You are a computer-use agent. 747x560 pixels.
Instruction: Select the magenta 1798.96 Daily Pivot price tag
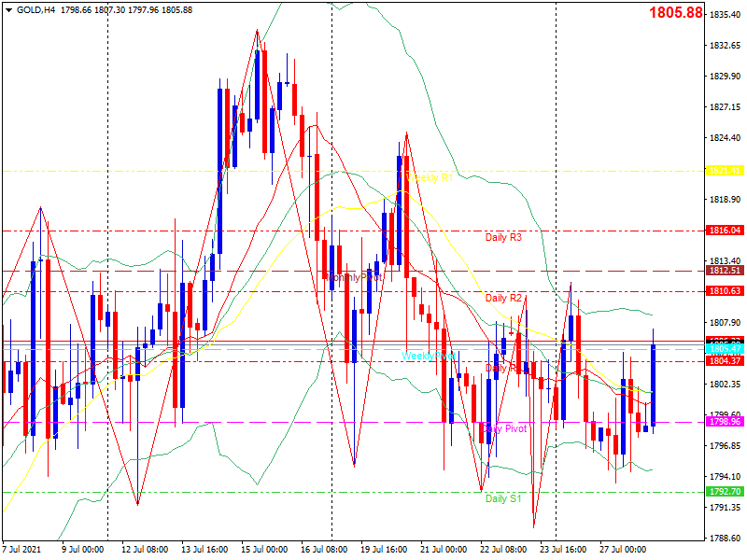pyautogui.click(x=725, y=422)
